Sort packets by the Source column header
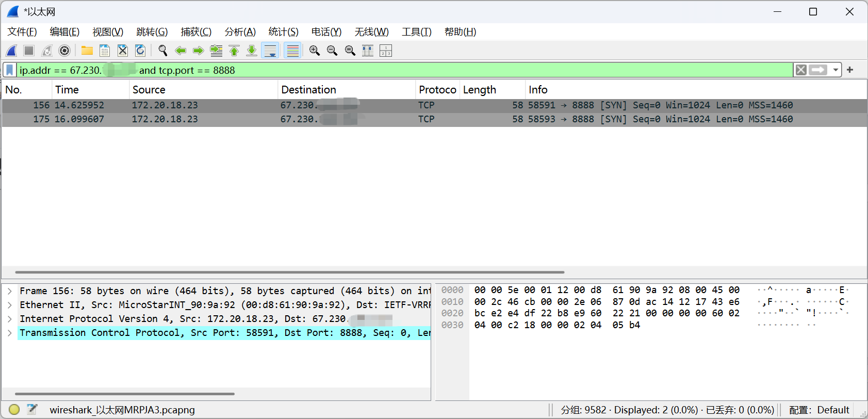This screenshot has width=868, height=419. point(149,90)
